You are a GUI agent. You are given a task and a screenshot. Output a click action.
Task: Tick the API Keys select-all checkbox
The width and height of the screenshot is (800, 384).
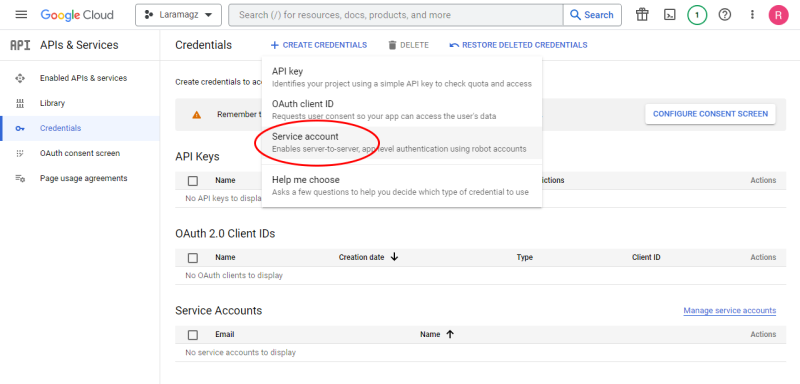pos(193,181)
